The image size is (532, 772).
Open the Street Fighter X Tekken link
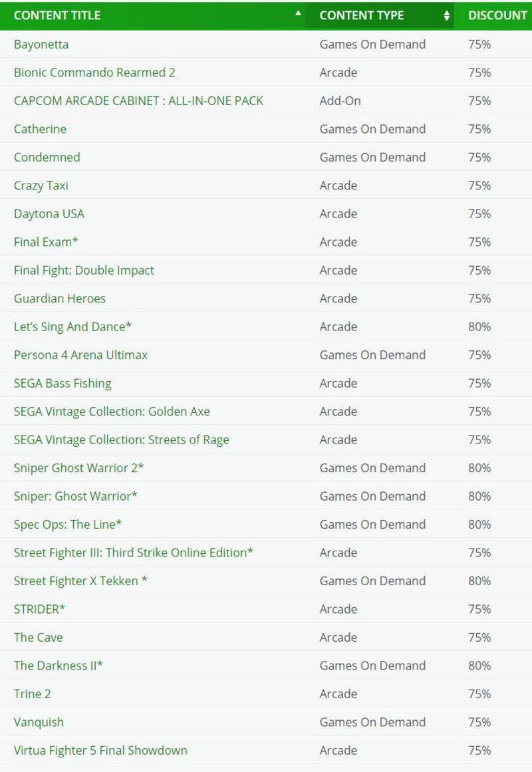[80, 581]
